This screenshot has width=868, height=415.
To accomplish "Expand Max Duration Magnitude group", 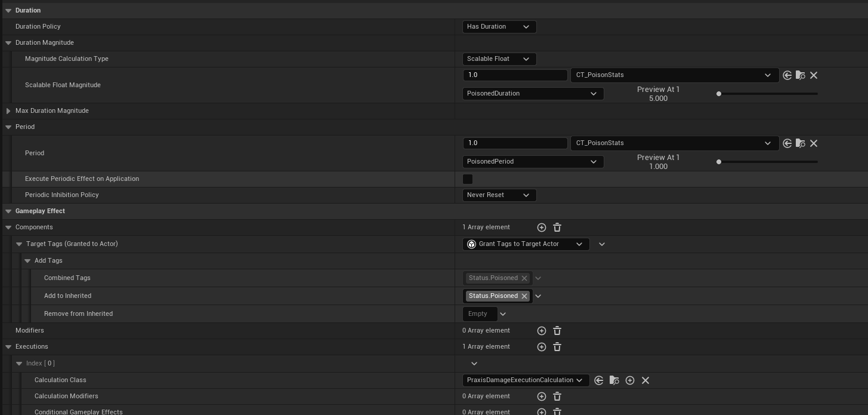I will [x=8, y=111].
